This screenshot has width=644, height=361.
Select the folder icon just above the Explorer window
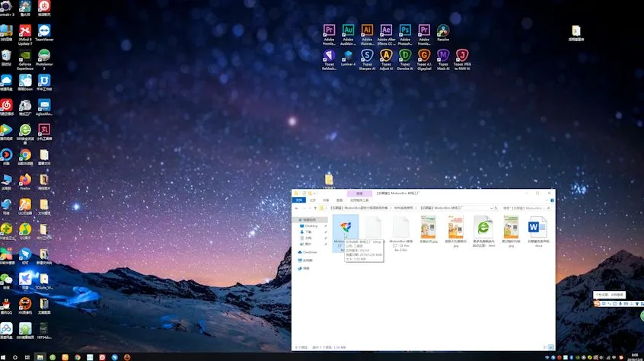coord(329,180)
